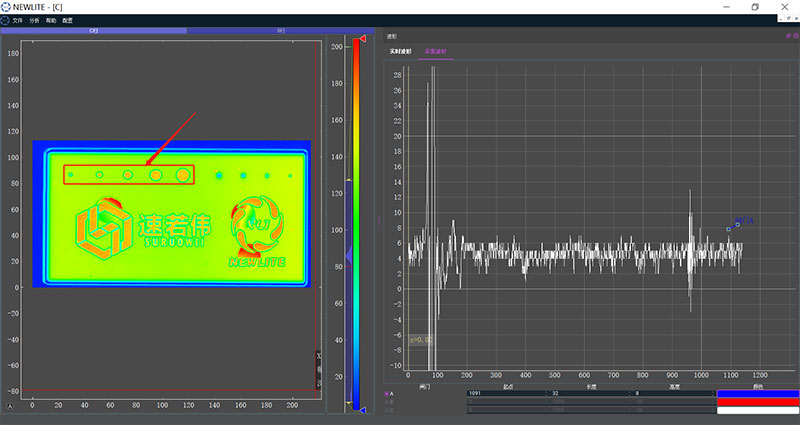Open the 帮助 menu
Image resolution: width=800 pixels, height=425 pixels.
(x=50, y=20)
